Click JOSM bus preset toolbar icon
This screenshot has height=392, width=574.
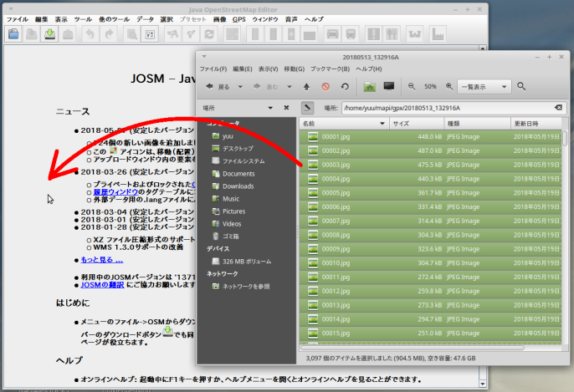(351, 34)
